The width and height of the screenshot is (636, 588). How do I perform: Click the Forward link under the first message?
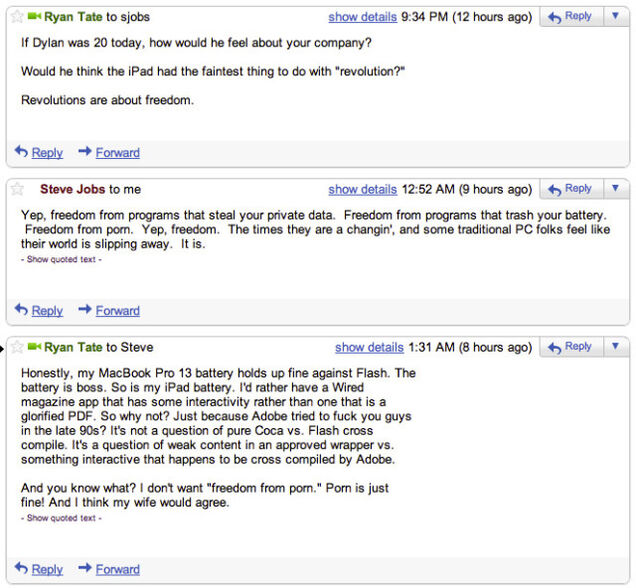tap(117, 153)
